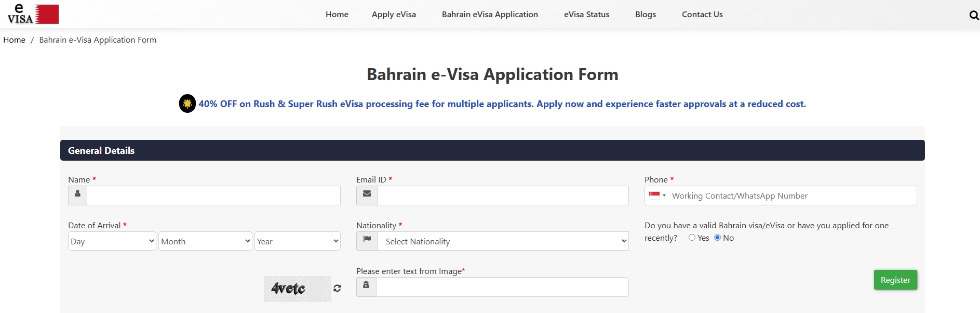
Task: Click the 4vetc captcha image
Action: point(297,289)
